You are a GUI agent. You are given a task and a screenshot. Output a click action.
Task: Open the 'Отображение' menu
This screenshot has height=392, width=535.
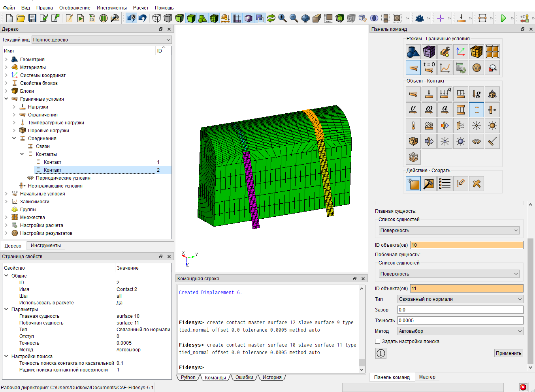[x=75, y=8]
